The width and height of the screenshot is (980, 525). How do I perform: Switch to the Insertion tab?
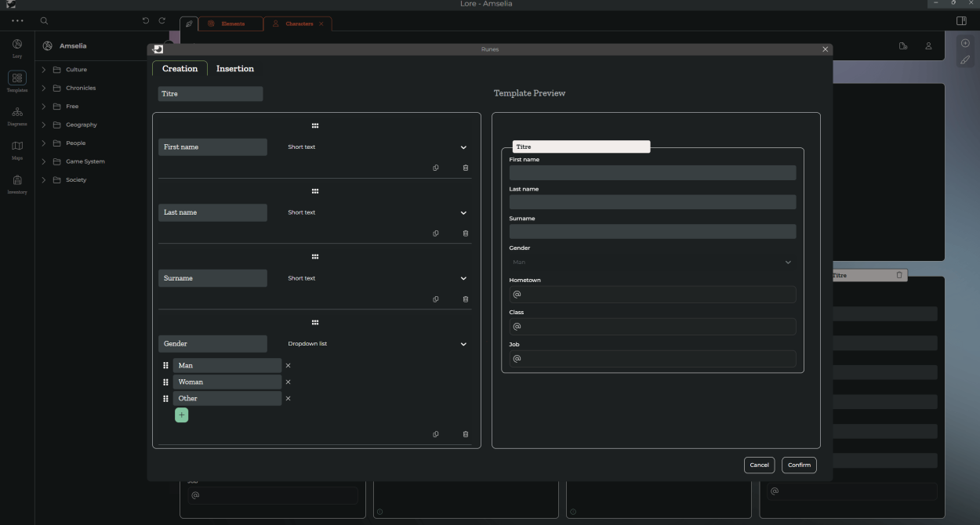tap(235, 69)
